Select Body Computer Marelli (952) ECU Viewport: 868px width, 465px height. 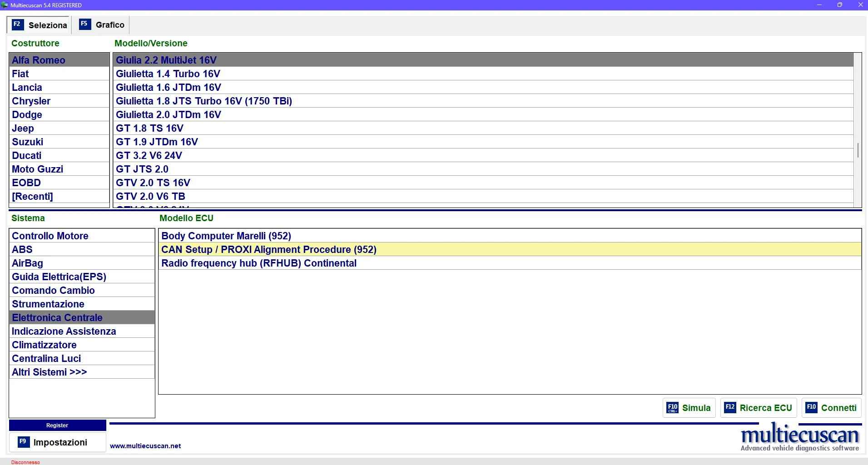point(510,236)
